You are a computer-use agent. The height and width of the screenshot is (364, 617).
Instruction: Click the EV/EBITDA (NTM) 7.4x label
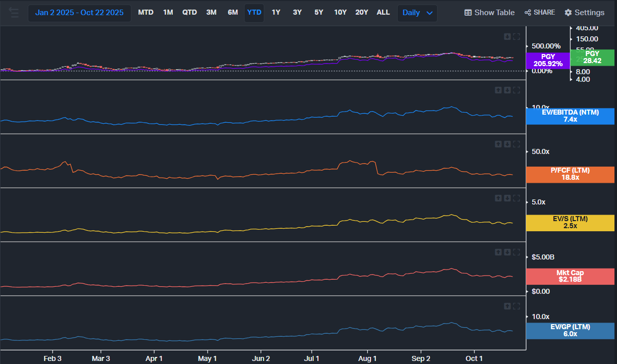pyautogui.click(x=570, y=116)
